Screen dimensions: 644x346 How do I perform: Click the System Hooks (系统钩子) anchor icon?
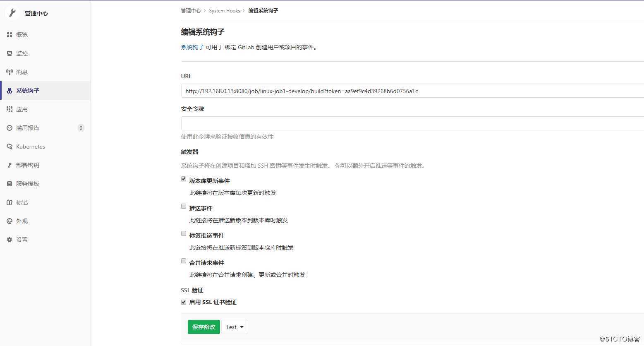coord(10,91)
